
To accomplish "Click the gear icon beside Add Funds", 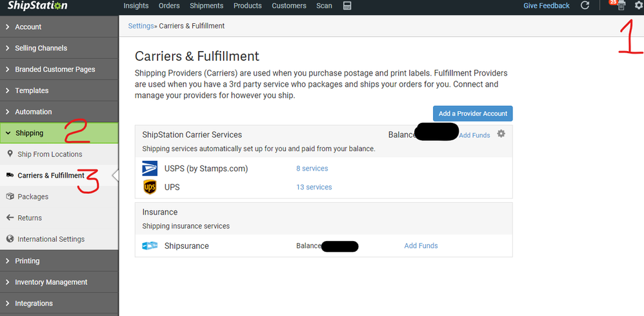I will (x=501, y=134).
